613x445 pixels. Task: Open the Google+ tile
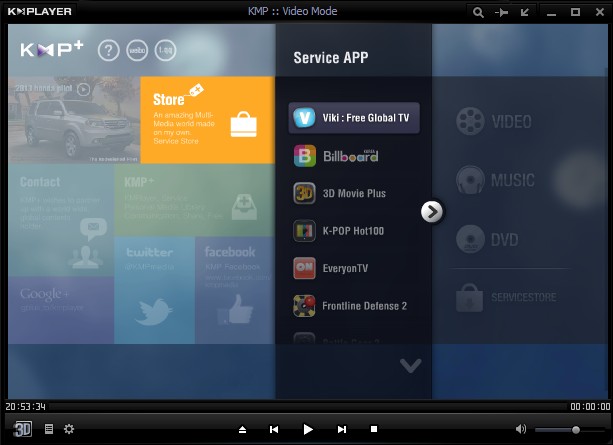point(61,310)
